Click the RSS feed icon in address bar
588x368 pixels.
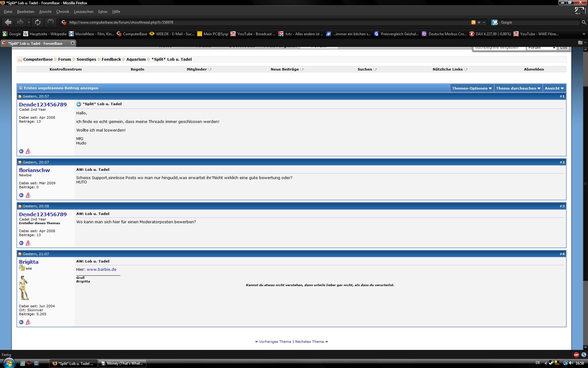point(473,22)
